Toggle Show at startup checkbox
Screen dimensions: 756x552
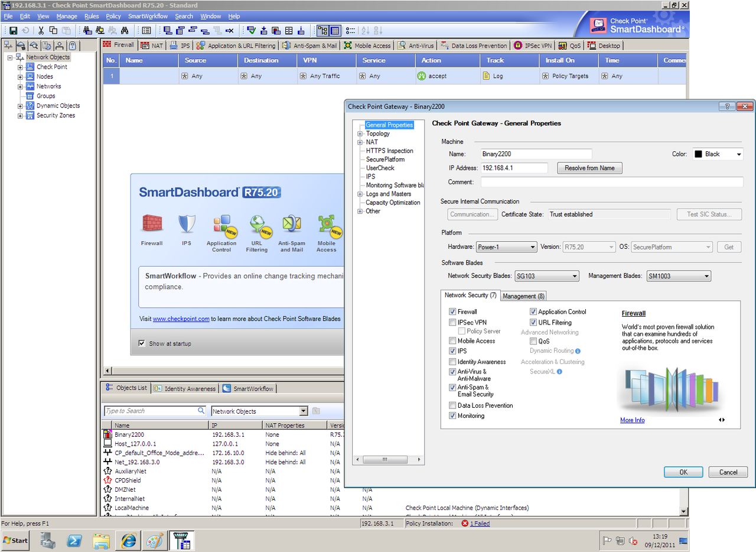pos(142,343)
